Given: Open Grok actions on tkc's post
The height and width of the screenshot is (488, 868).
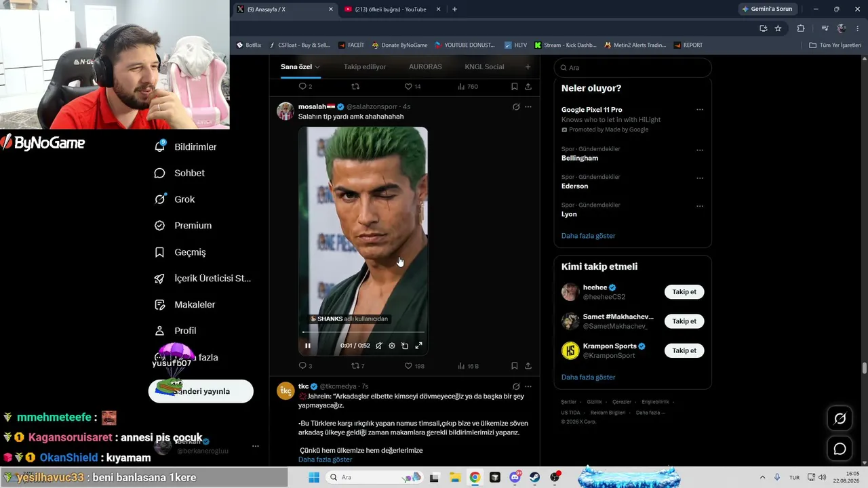Looking at the screenshot, I should (x=516, y=386).
